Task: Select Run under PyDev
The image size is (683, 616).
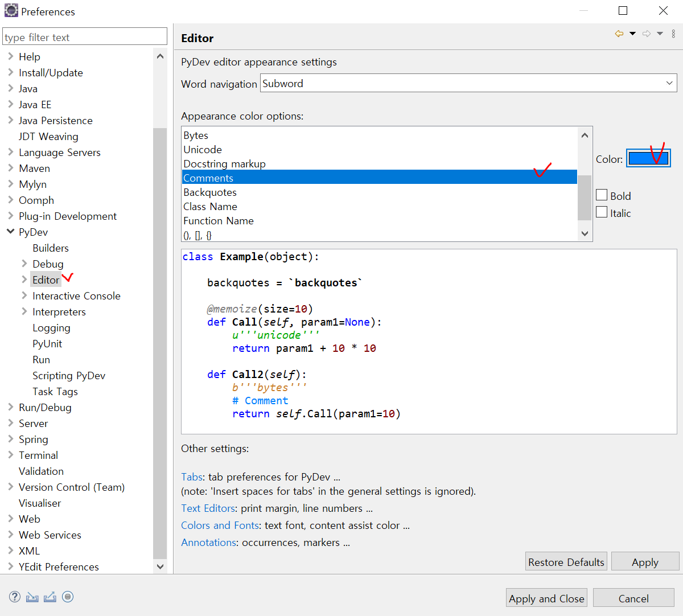Action: pos(41,359)
